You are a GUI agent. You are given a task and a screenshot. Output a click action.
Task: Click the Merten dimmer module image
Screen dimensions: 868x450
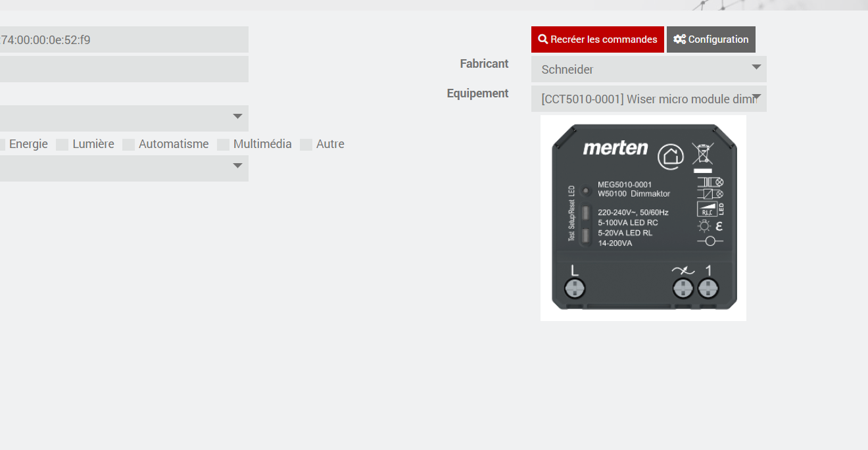[x=643, y=218]
